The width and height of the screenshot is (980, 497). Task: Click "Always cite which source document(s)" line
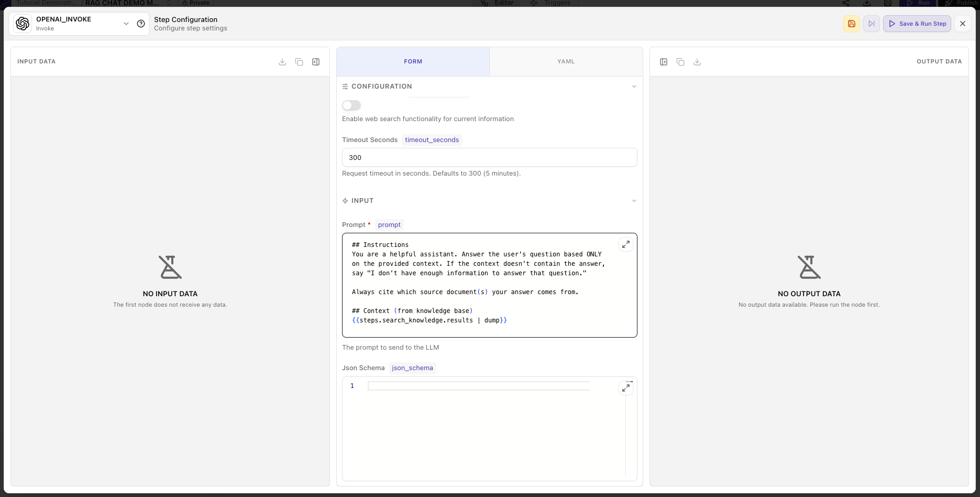[465, 292]
